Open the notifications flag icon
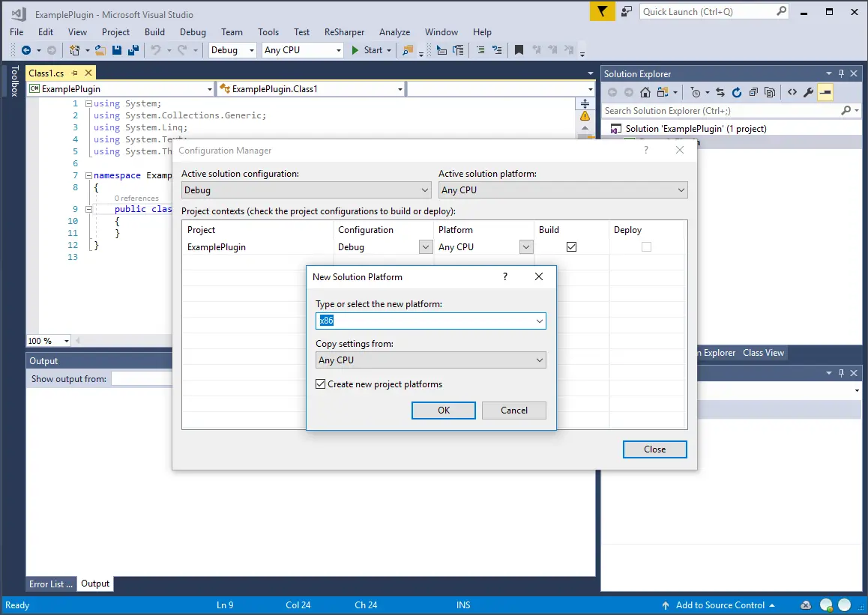This screenshot has height=615, width=868. pyautogui.click(x=603, y=12)
